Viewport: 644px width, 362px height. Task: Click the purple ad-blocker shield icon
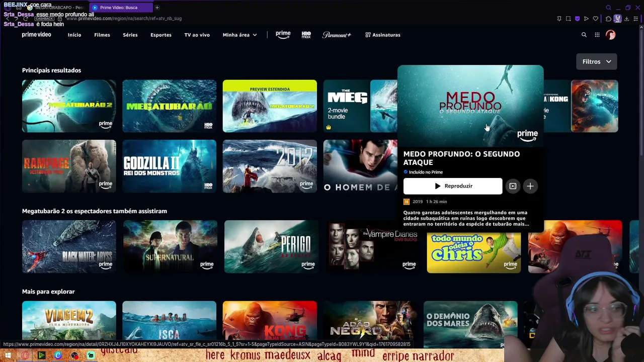click(577, 19)
